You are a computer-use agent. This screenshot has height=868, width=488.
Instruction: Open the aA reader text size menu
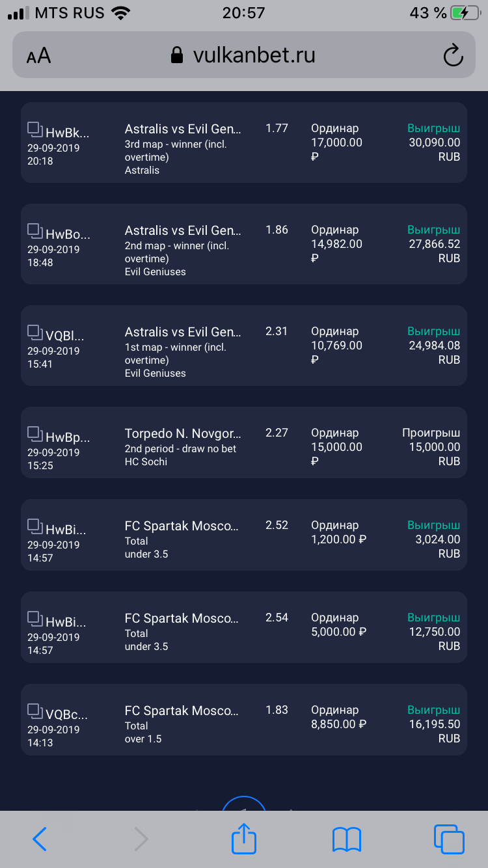click(38, 56)
